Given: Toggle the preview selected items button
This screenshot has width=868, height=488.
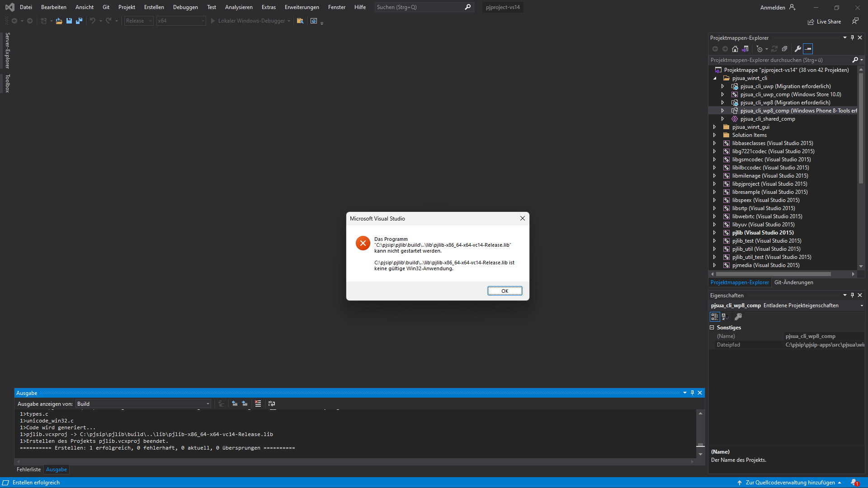Looking at the screenshot, I should (808, 49).
